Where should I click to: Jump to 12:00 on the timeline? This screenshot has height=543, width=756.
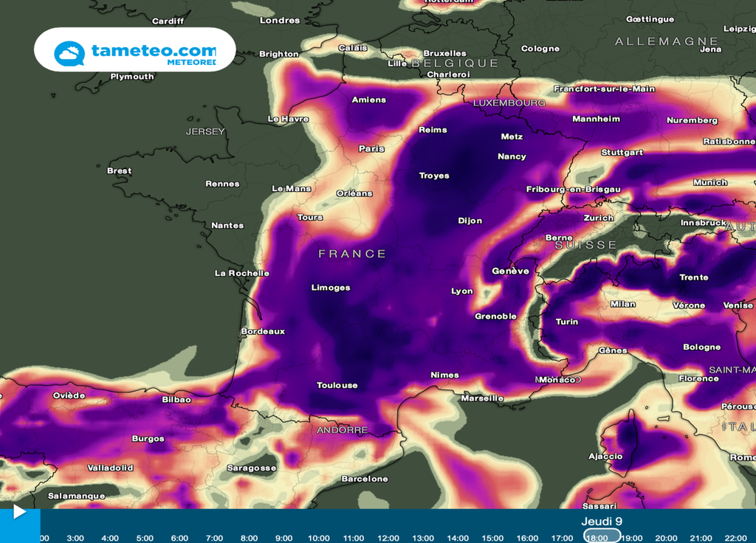(x=388, y=538)
